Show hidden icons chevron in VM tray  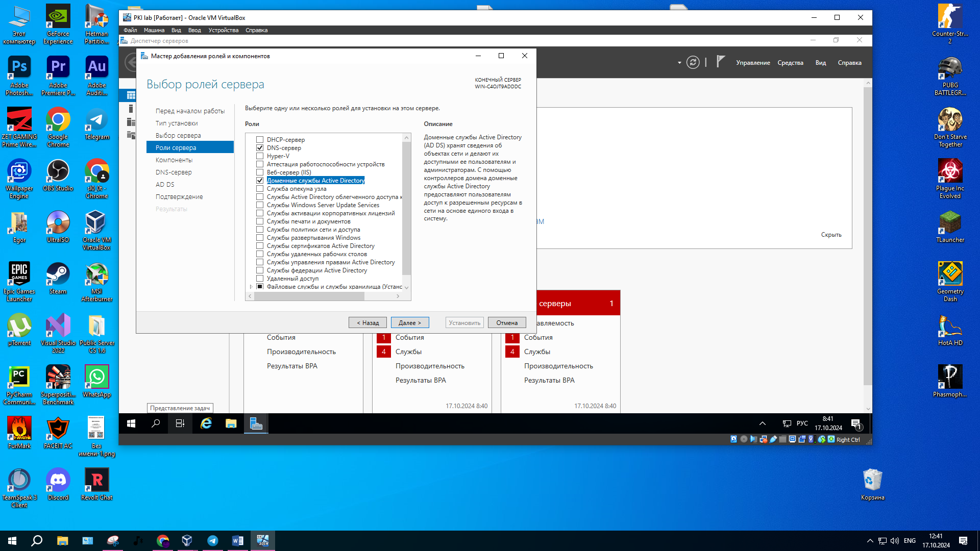[x=763, y=423]
